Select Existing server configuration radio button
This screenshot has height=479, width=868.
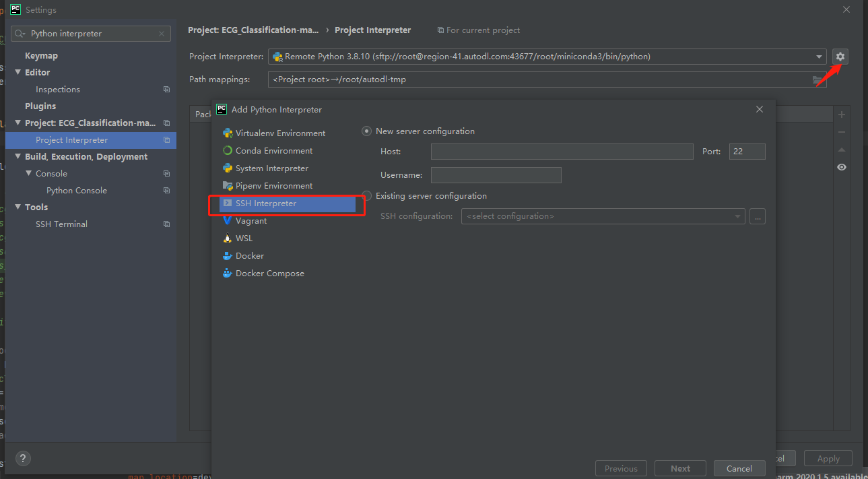366,196
